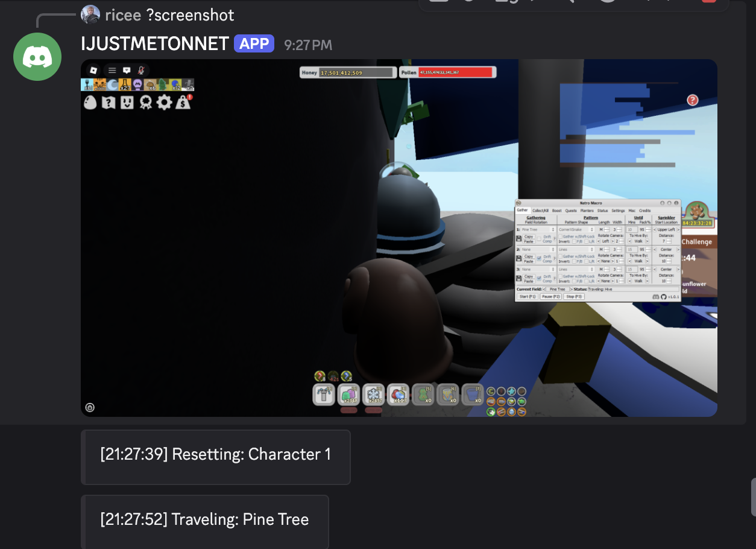Screen dimensions: 756x549
Task: Switch to the Planters tab
Action: tap(587, 211)
